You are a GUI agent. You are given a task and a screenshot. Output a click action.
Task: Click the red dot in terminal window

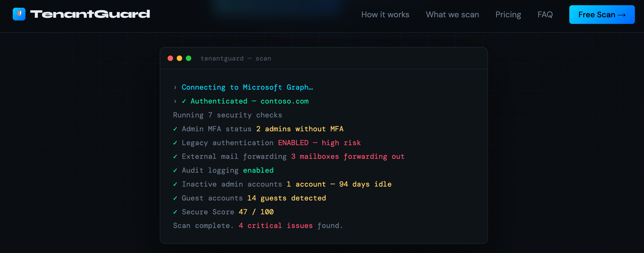[170, 58]
